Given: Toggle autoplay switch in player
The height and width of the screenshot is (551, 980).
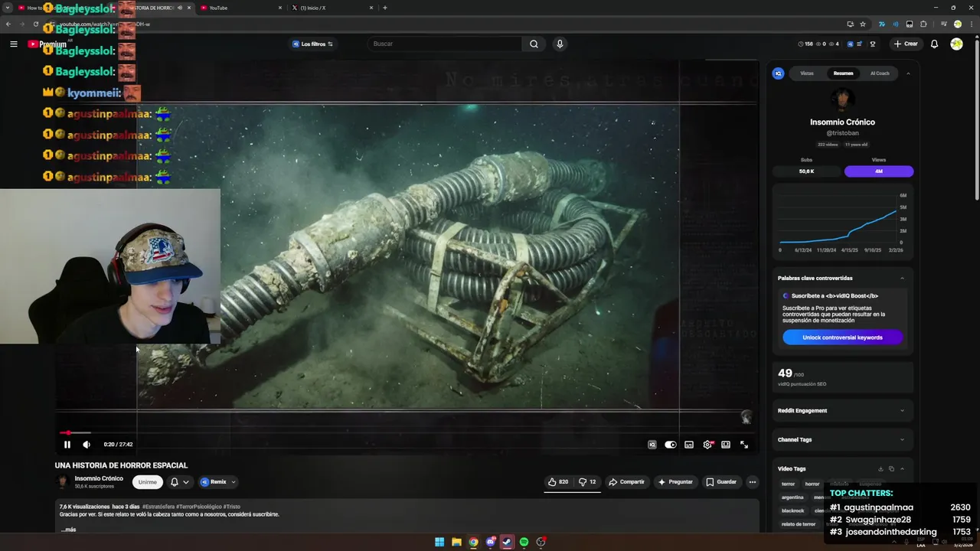Looking at the screenshot, I should click(671, 445).
